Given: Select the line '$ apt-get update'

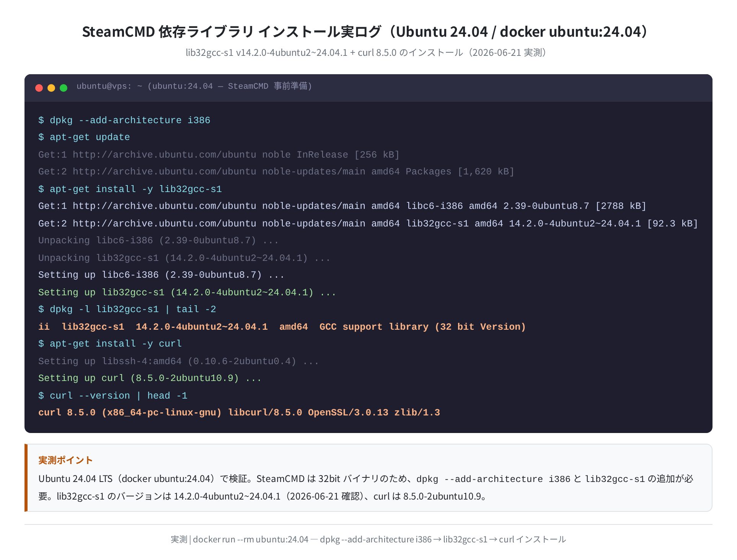Looking at the screenshot, I should [84, 137].
